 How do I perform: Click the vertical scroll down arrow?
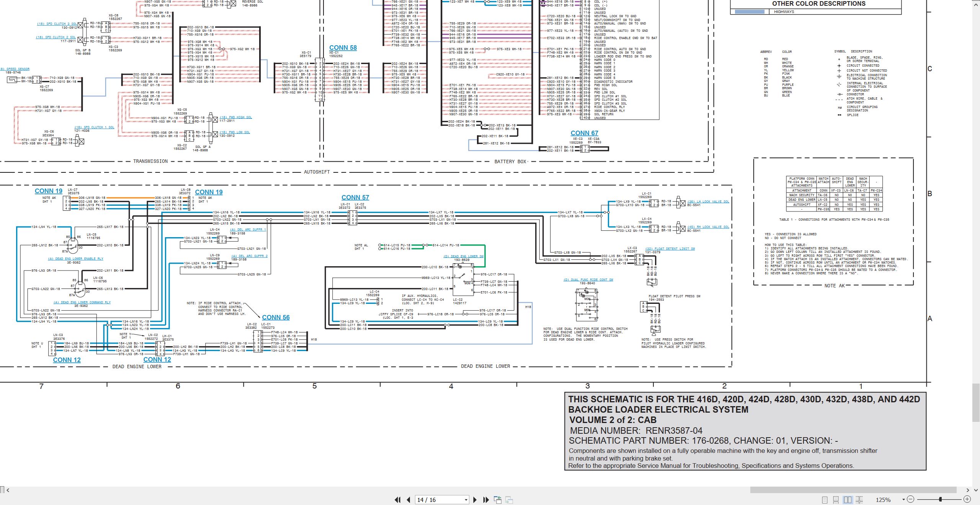(x=976, y=490)
